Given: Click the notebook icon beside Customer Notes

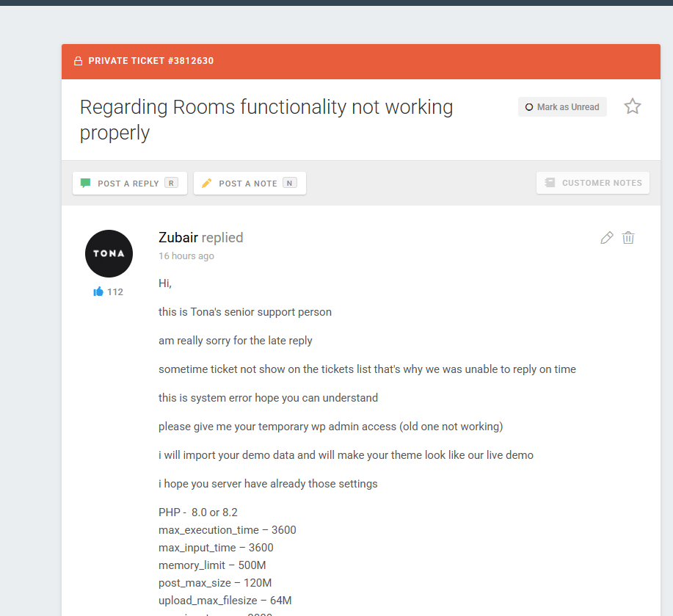Looking at the screenshot, I should (x=550, y=183).
